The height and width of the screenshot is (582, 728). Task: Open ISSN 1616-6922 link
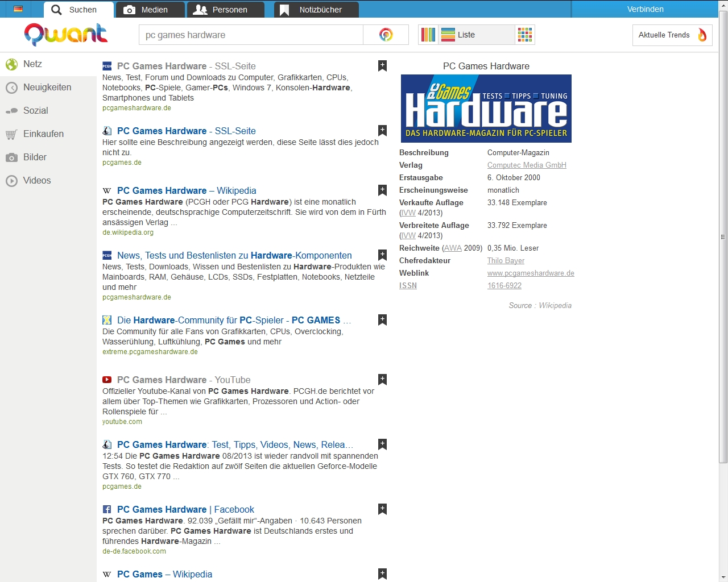[504, 286]
